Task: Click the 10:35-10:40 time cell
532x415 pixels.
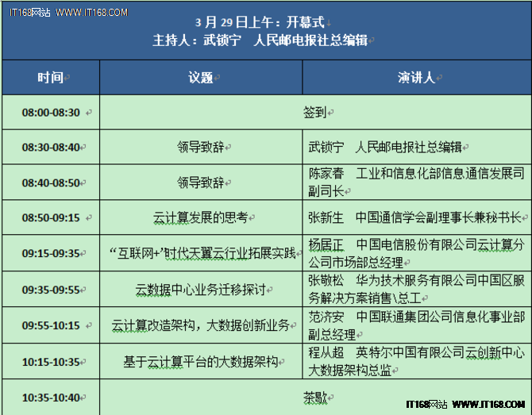Action: pos(51,397)
